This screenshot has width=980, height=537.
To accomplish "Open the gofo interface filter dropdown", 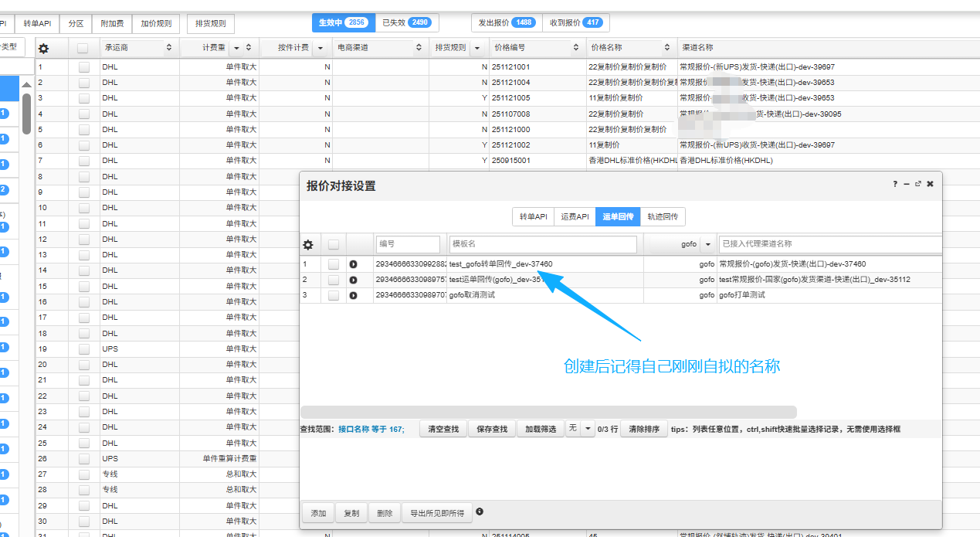I will [708, 244].
